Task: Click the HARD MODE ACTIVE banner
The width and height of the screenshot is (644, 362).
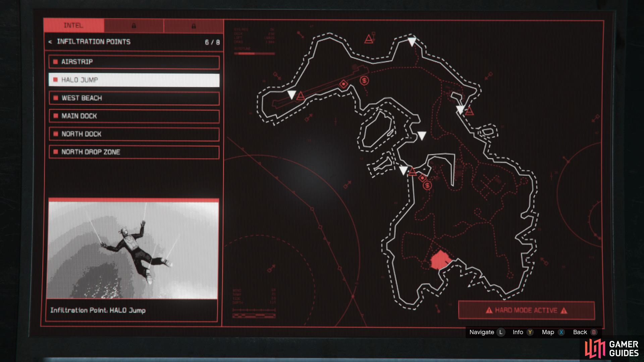Action: (526, 310)
